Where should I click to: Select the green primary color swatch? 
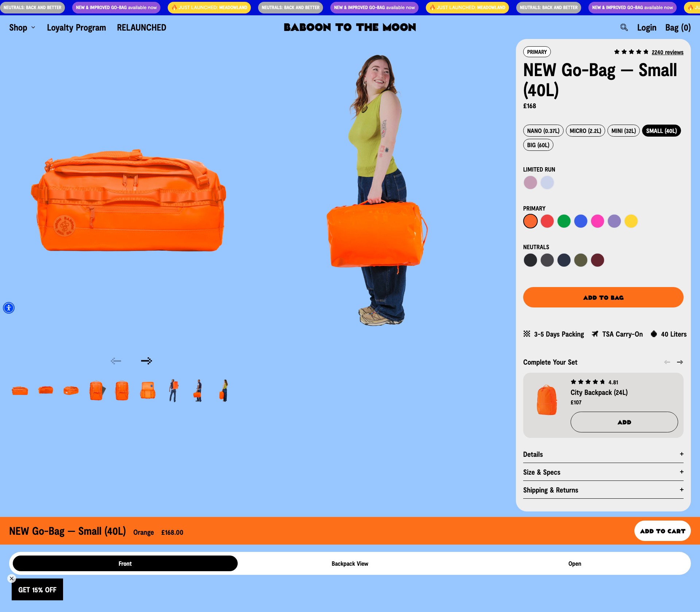564,221
